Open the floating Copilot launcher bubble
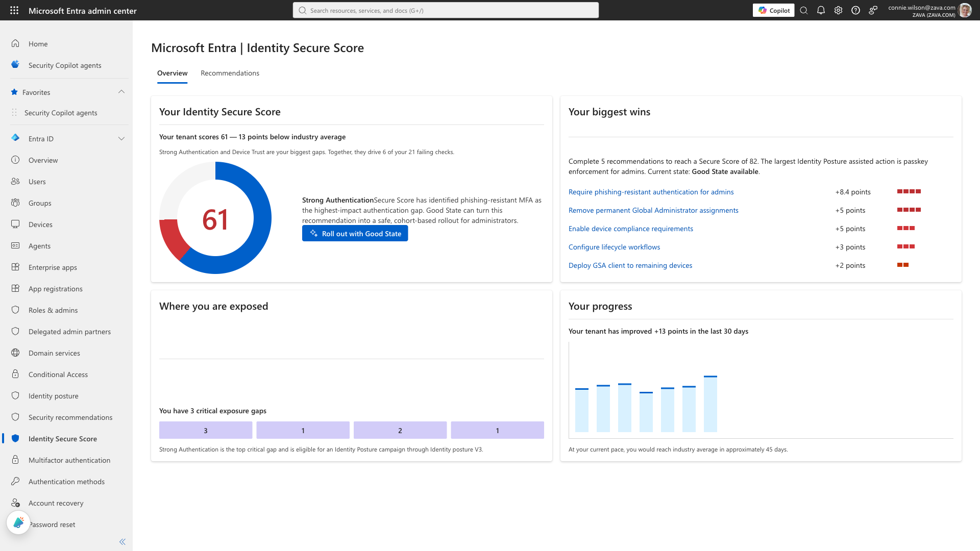Screen dimensions: 980x551 click(x=18, y=522)
